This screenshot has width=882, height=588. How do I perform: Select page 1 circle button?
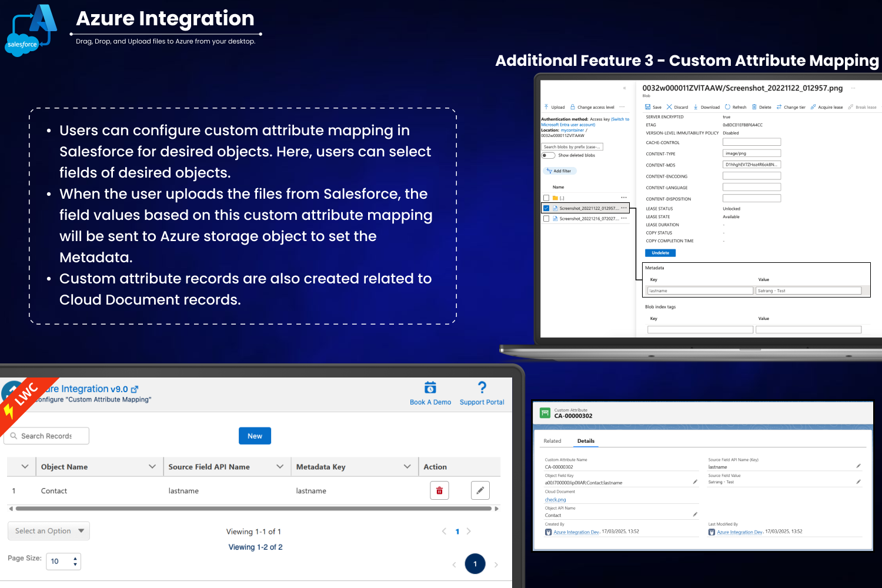click(475, 564)
